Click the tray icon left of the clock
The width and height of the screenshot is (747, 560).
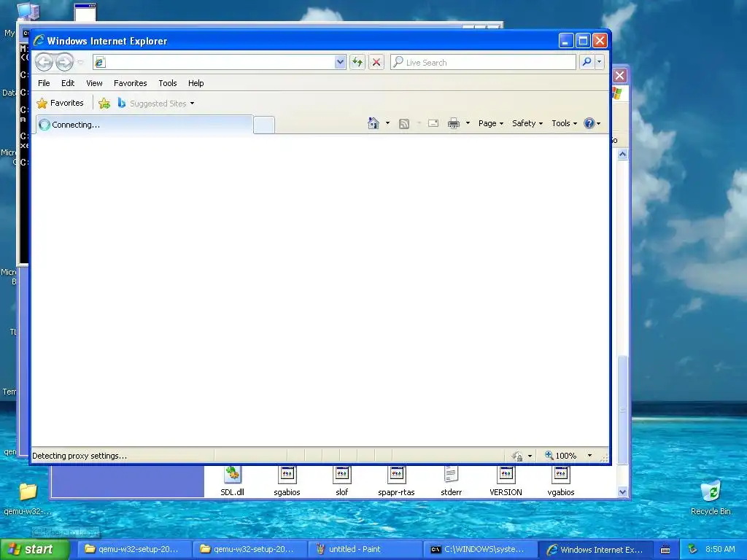tap(693, 550)
